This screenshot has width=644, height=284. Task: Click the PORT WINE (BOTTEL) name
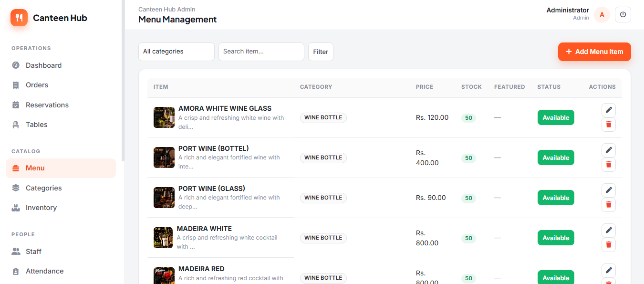click(214, 148)
